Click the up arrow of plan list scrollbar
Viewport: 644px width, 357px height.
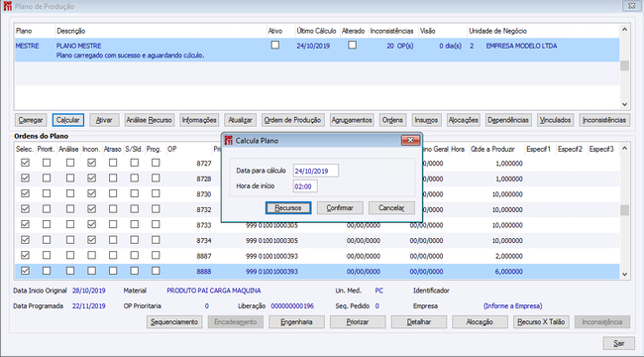(624, 30)
